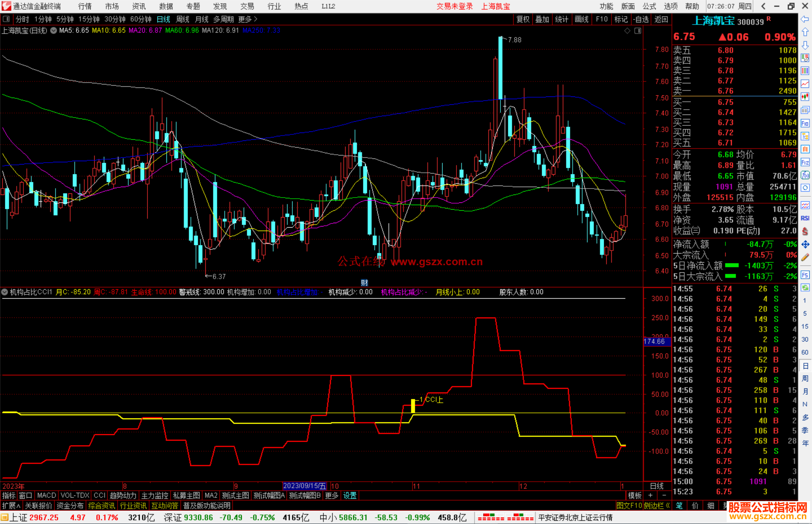812x524 pixels.
Task: Open the 公式 menu
Action: point(649,6)
